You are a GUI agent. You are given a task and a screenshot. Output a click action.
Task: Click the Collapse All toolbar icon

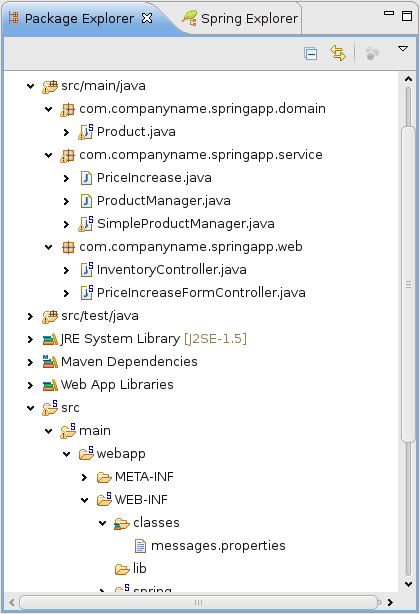tap(310, 53)
